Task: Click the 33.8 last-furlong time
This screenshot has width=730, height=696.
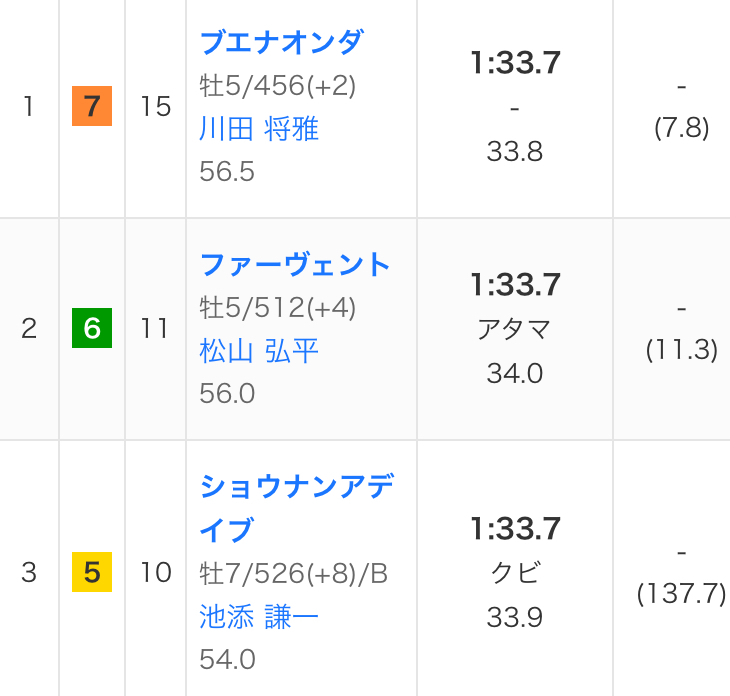Action: [x=514, y=151]
